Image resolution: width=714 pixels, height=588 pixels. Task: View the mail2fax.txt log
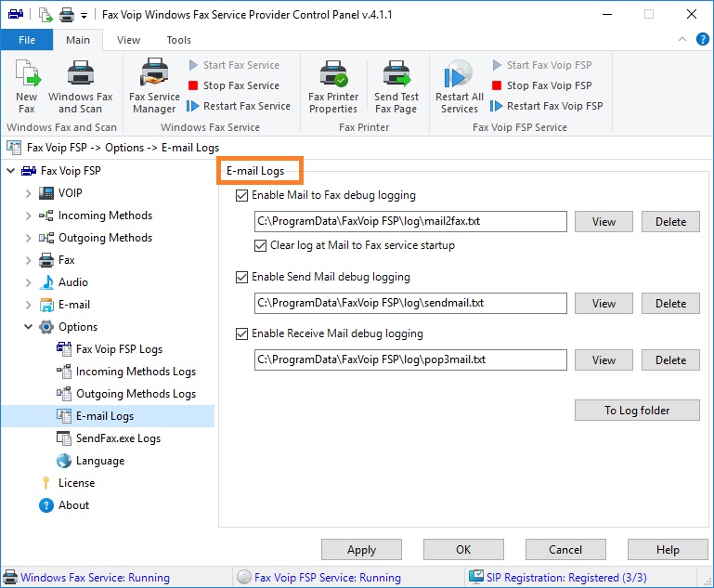pyautogui.click(x=604, y=222)
